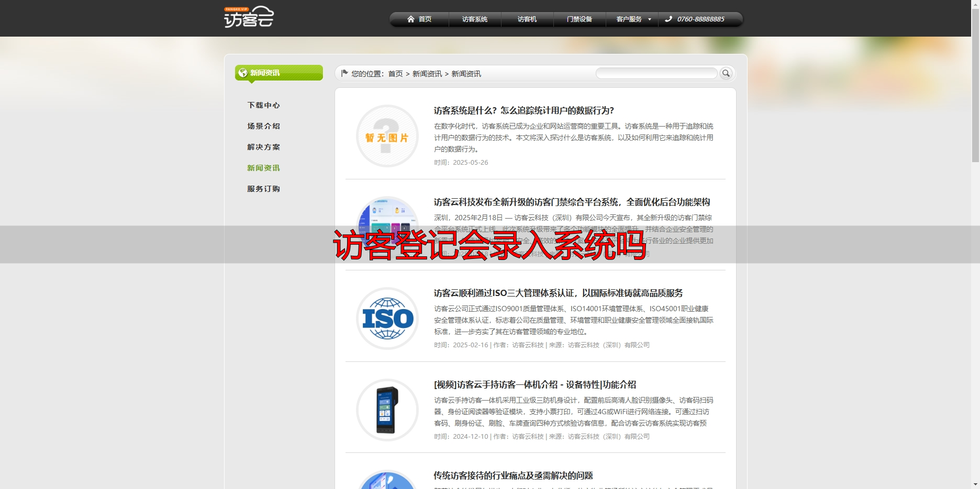The width and height of the screenshot is (980, 489).
Task: Click the date text 时间：2025-05-26
Action: click(x=461, y=163)
